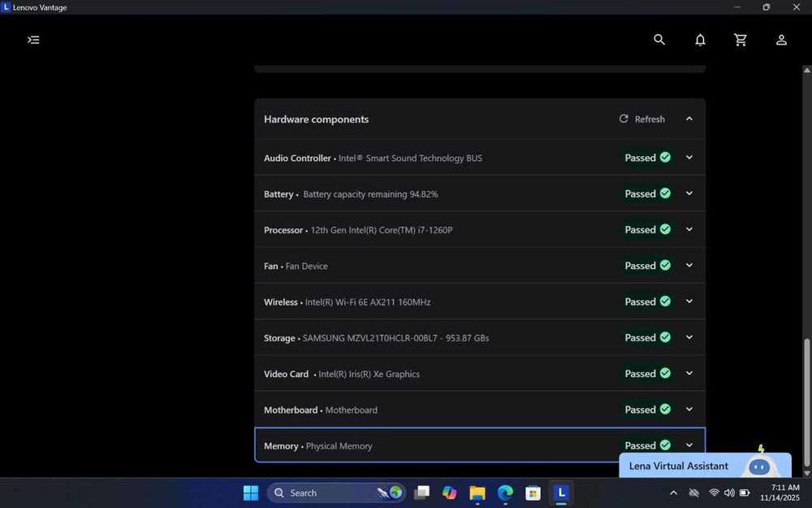
Task: Expand the Battery row details
Action: pyautogui.click(x=689, y=193)
